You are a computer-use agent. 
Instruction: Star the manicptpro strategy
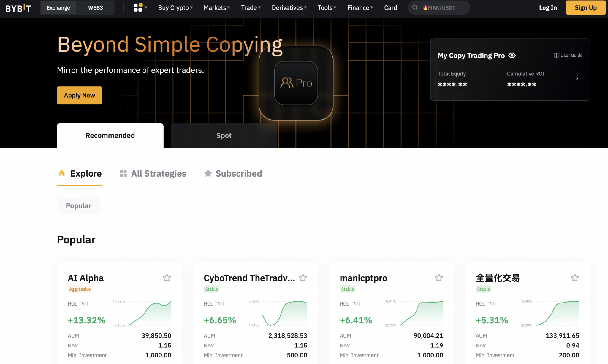coord(439,278)
